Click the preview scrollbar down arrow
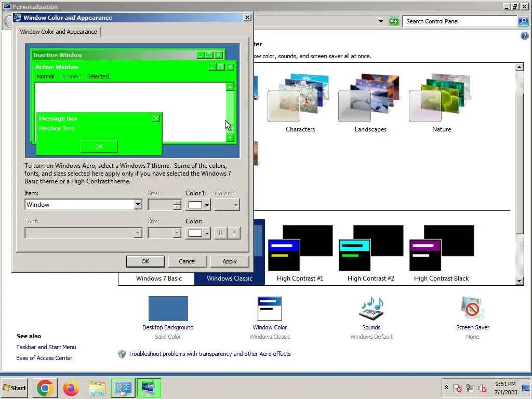 pos(230,137)
